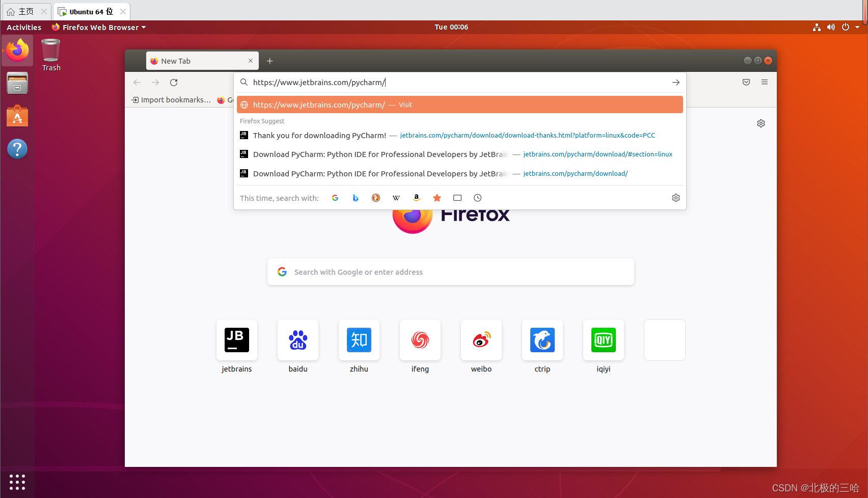Reload the page with the refresh icon
Screen dimensions: 868x498
tap(174, 83)
